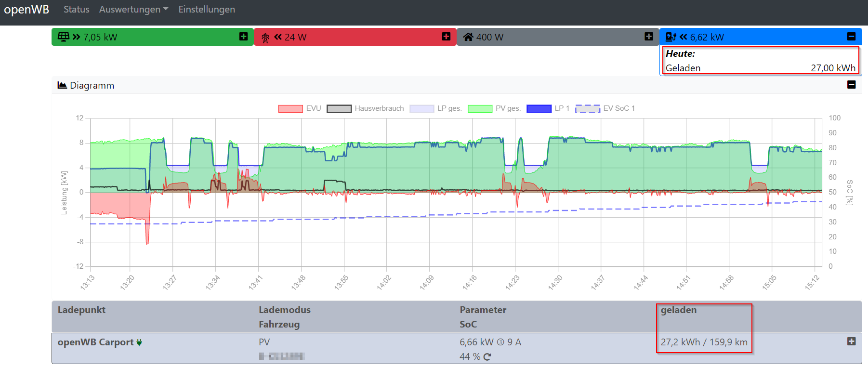This screenshot has width=868, height=367.
Task: Click the house consumption icon
Action: pyautogui.click(x=468, y=37)
